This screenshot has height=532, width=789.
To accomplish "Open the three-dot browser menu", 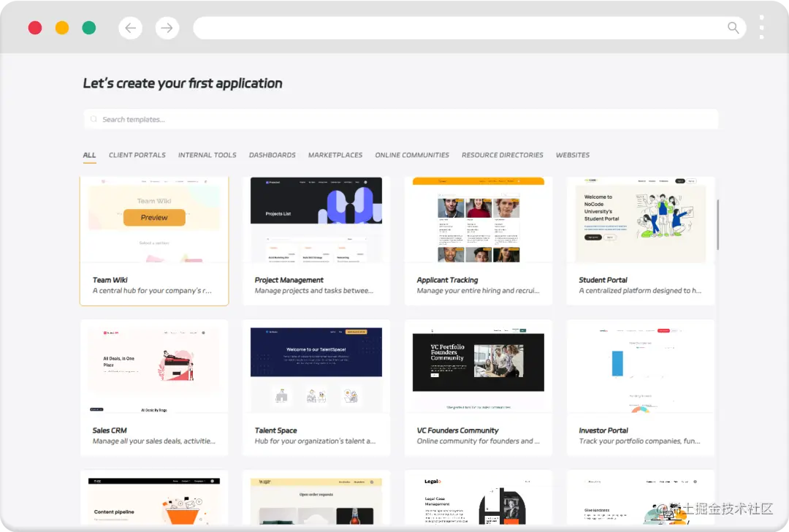I will pyautogui.click(x=761, y=27).
